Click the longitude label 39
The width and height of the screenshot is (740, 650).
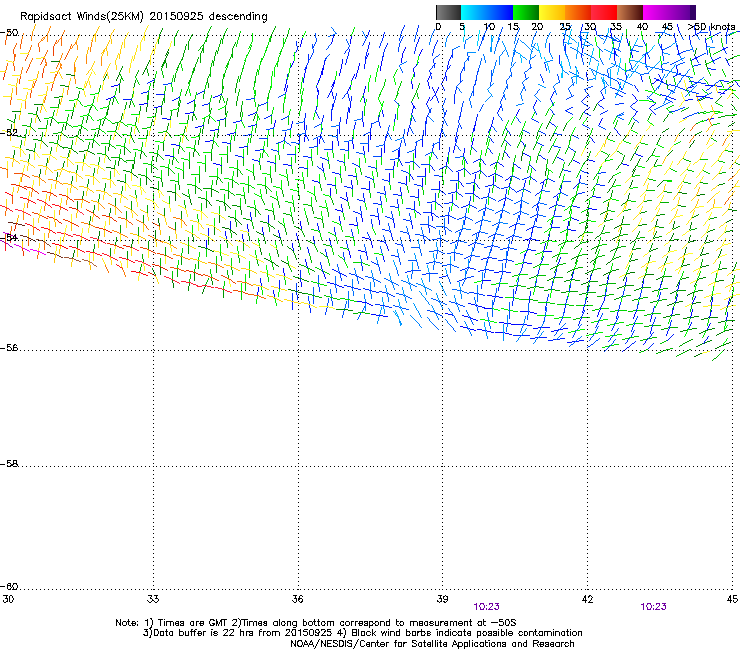click(x=442, y=599)
